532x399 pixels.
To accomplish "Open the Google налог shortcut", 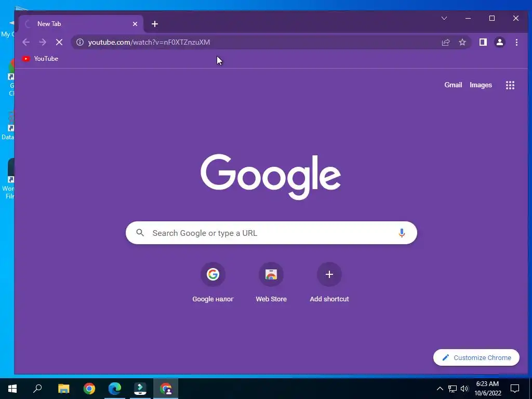I will click(212, 283).
